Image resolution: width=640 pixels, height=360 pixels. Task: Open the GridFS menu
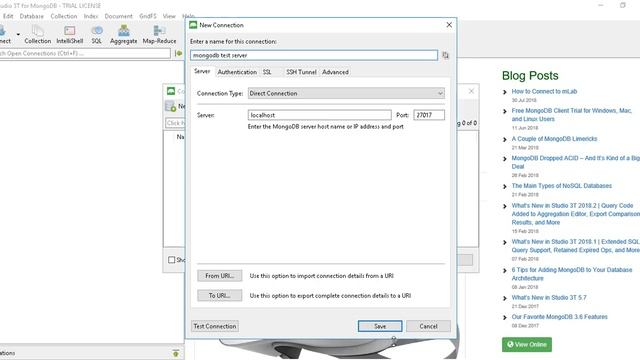pyautogui.click(x=148, y=16)
